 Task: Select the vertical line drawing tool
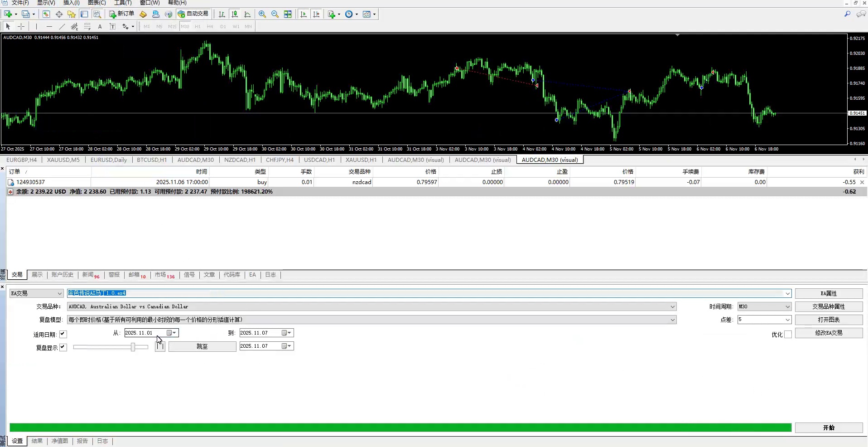(37, 26)
